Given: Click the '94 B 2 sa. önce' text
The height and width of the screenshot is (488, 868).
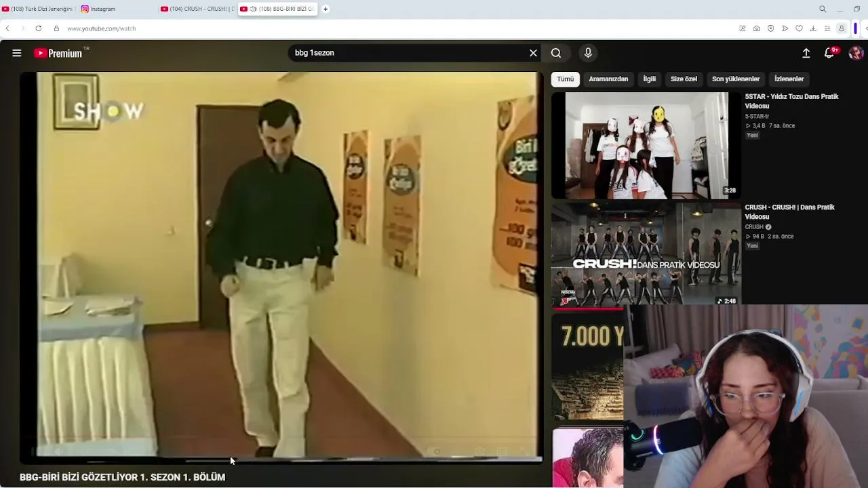Looking at the screenshot, I should pyautogui.click(x=769, y=237).
